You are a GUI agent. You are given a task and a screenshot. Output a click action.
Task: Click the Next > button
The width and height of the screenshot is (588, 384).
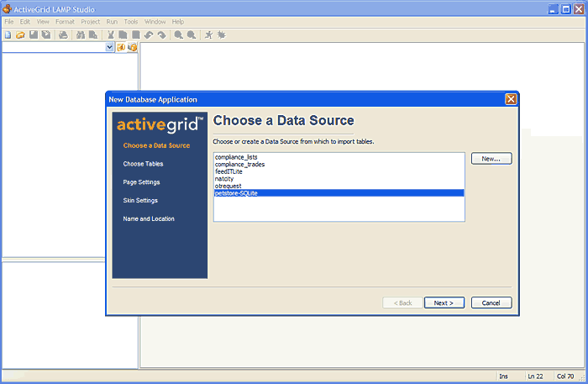pyautogui.click(x=444, y=302)
